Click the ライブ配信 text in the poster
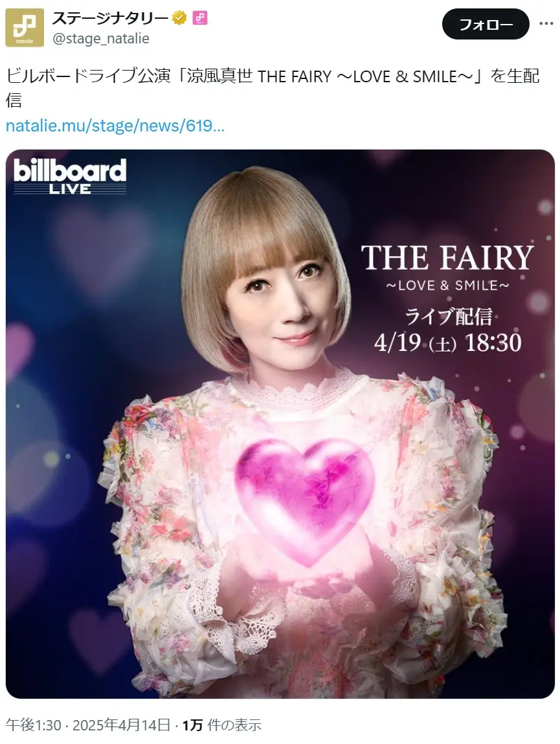Screen dimensions: 560x744 click(449, 316)
